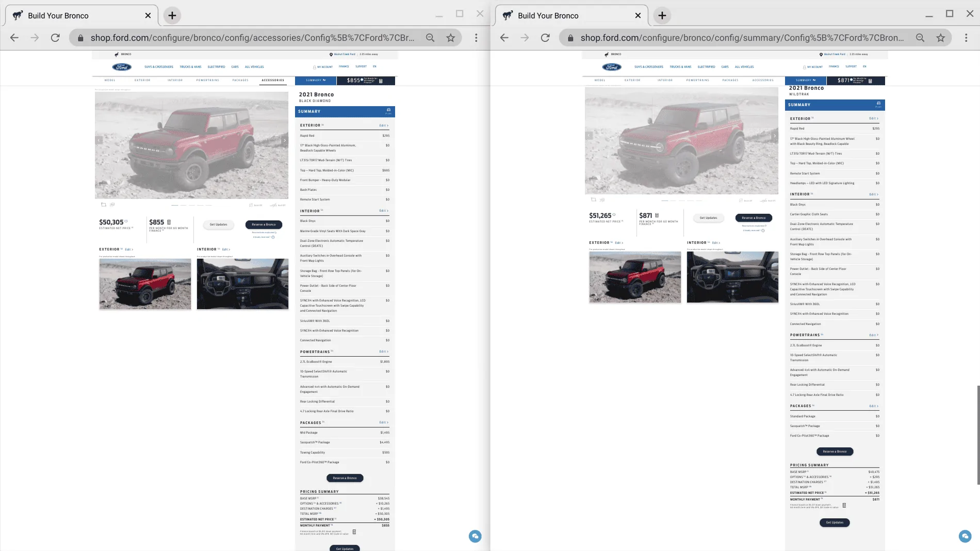Close the Build Your Bronco tab in left window
Viewport: 980px width, 551px height.
[x=148, y=15]
